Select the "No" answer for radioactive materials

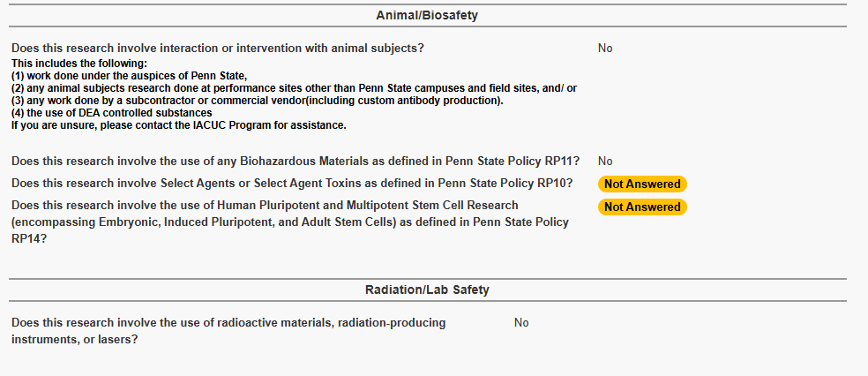point(521,322)
